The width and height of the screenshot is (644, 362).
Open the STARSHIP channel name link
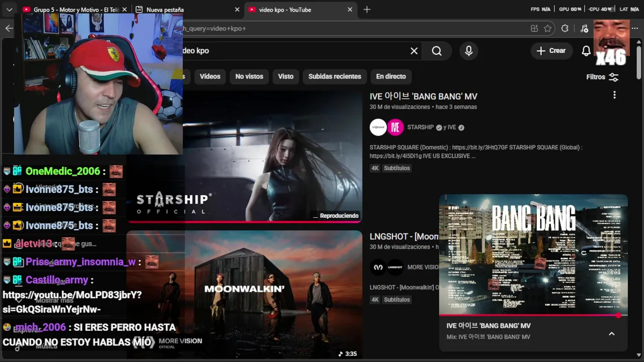point(420,127)
